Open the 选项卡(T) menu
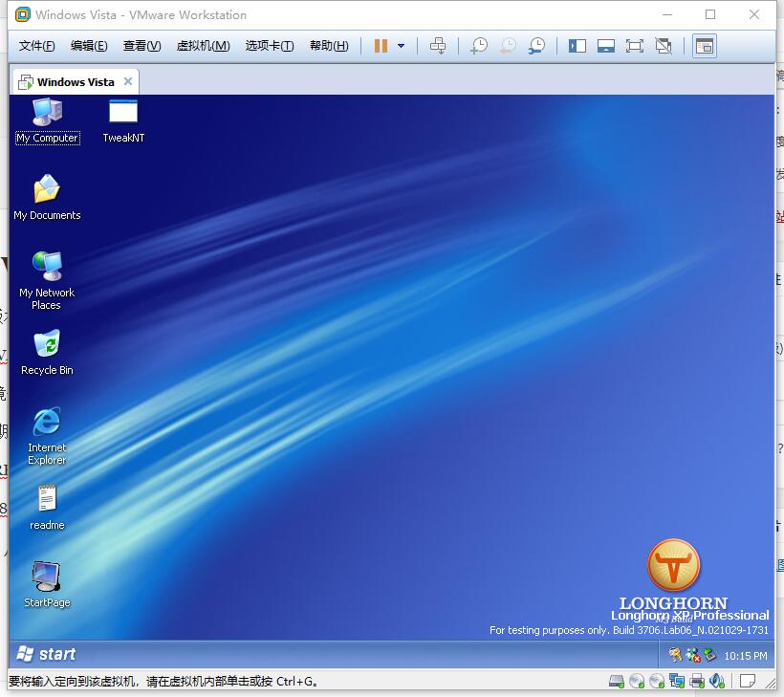The height and width of the screenshot is (697, 784). [270, 46]
